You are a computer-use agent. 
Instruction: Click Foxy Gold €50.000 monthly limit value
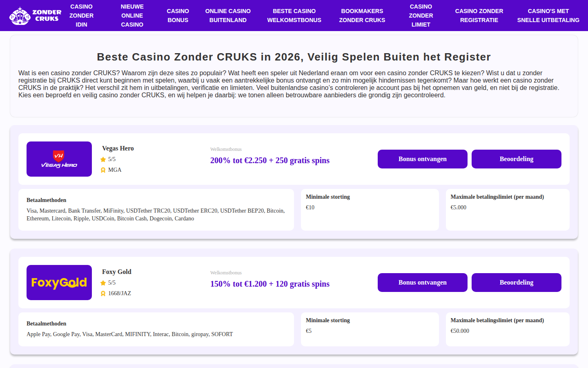coord(460,331)
